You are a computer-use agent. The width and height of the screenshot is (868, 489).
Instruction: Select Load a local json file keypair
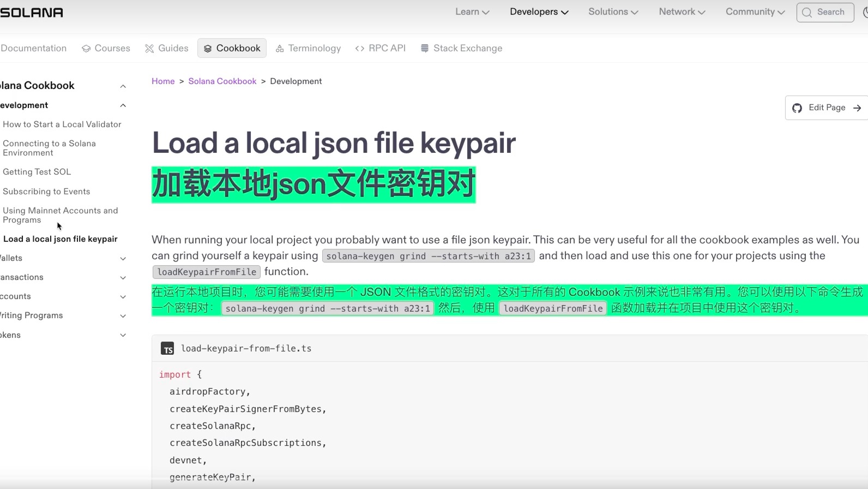tap(61, 239)
